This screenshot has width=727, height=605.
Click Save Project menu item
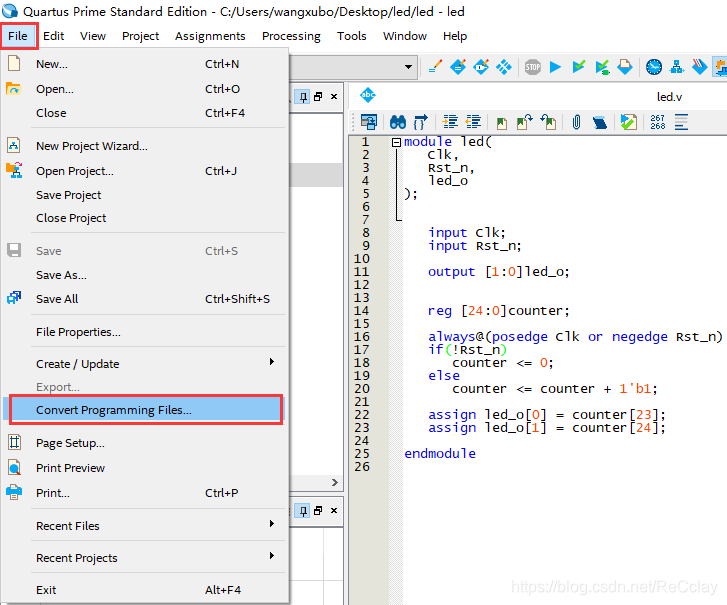pos(145,195)
